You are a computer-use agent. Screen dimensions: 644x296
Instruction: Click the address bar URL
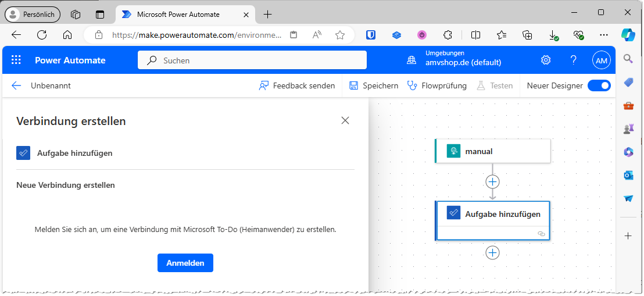click(x=196, y=35)
